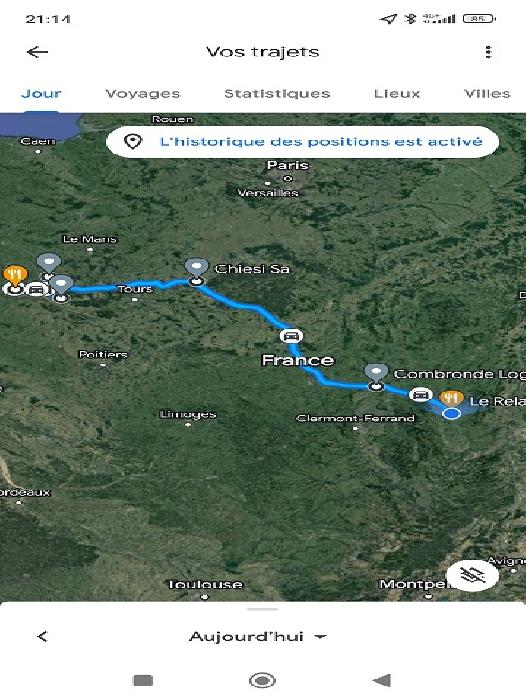
Task: Select the Chiesi Sa place pin
Action: (196, 269)
